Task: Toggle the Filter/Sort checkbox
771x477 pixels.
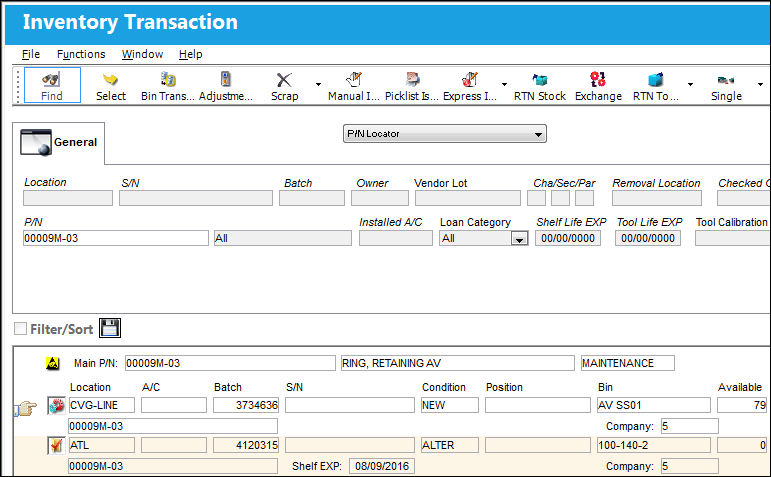Action: click(x=20, y=328)
